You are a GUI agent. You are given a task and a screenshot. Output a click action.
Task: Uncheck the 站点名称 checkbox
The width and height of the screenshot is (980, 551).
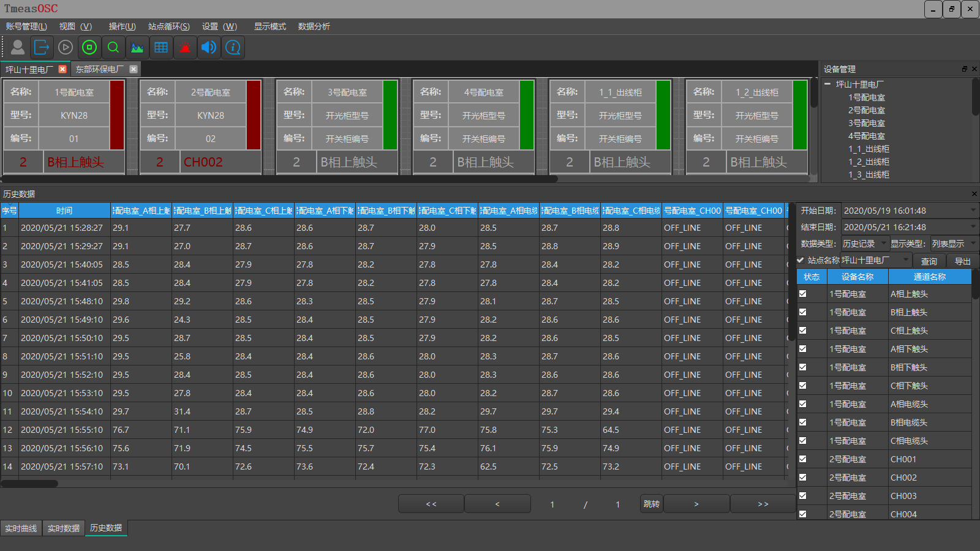coord(801,260)
